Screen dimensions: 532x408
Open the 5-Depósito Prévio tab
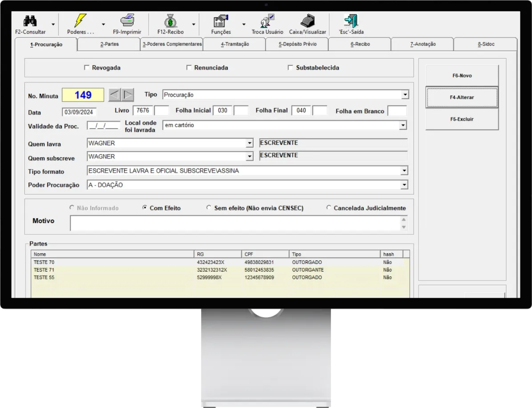[x=297, y=44]
